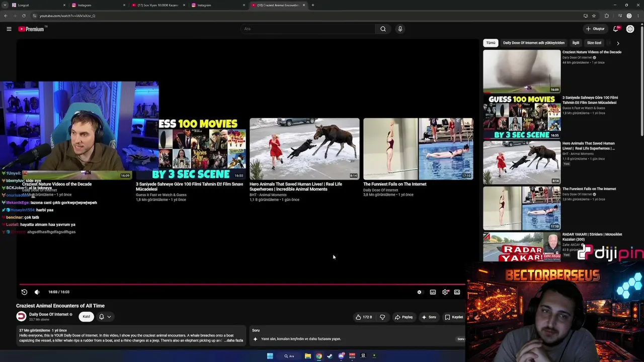The height and width of the screenshot is (362, 644).
Task: Open File Explorer from taskbar
Action: coord(307,356)
